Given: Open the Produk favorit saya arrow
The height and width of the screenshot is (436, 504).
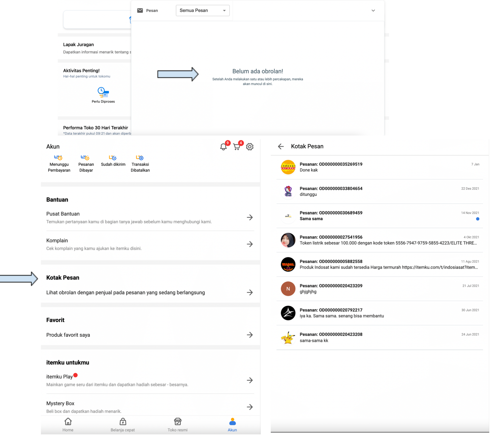Looking at the screenshot, I should [249, 335].
